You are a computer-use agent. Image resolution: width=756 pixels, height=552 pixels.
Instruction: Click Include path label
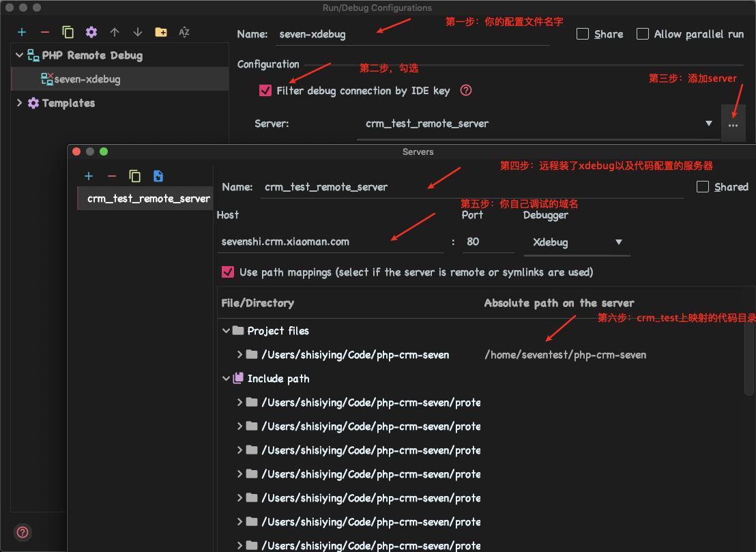click(278, 379)
